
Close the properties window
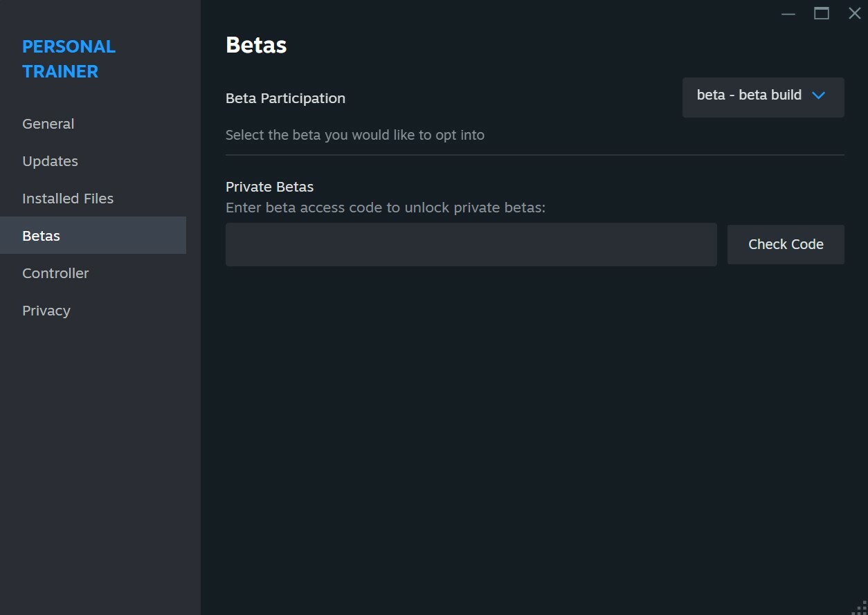click(855, 13)
